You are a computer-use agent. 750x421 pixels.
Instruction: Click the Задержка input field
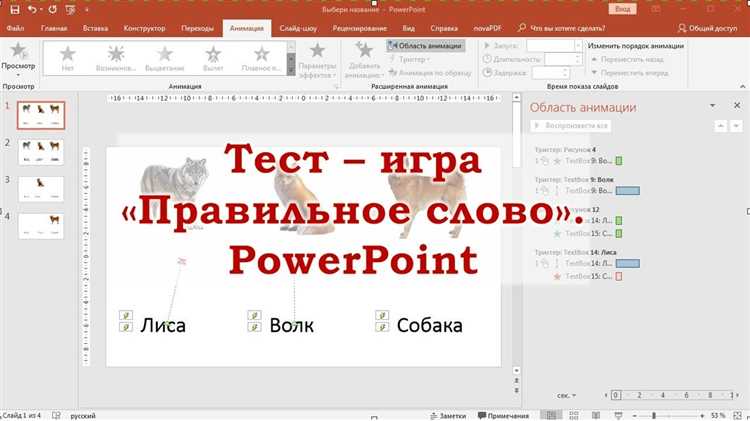(x=551, y=73)
